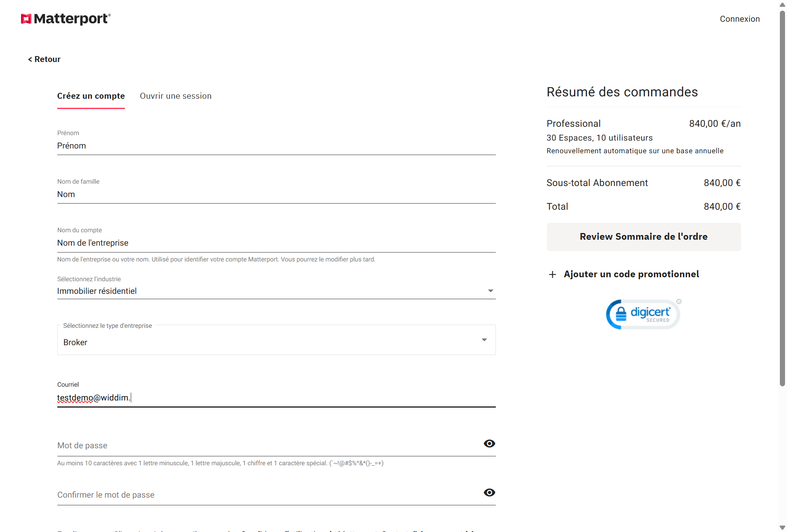Focus the Nom de famille field

pos(276,194)
